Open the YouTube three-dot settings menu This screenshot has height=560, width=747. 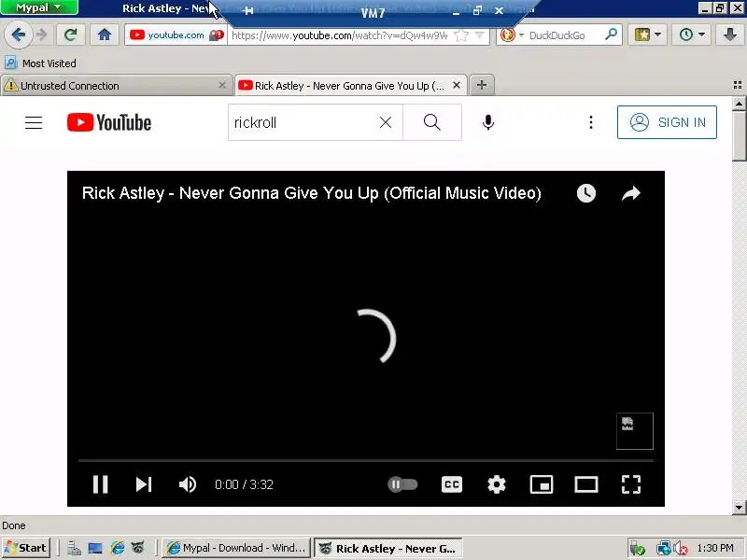coord(591,122)
